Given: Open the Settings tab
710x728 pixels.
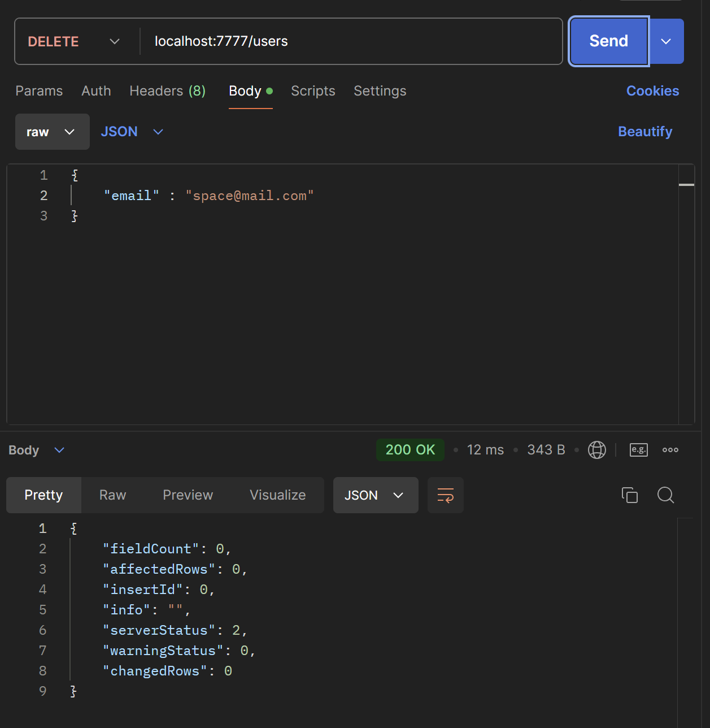Looking at the screenshot, I should click(x=380, y=91).
